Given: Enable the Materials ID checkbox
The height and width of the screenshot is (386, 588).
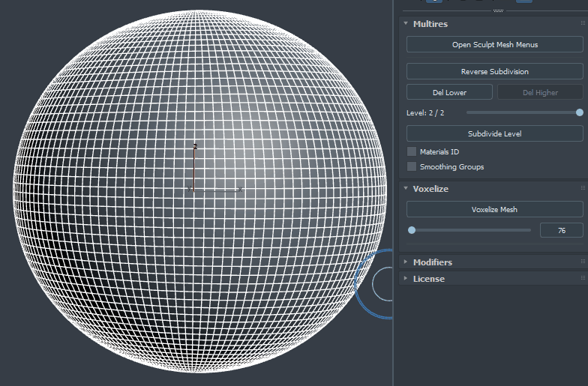Looking at the screenshot, I should 412,151.
